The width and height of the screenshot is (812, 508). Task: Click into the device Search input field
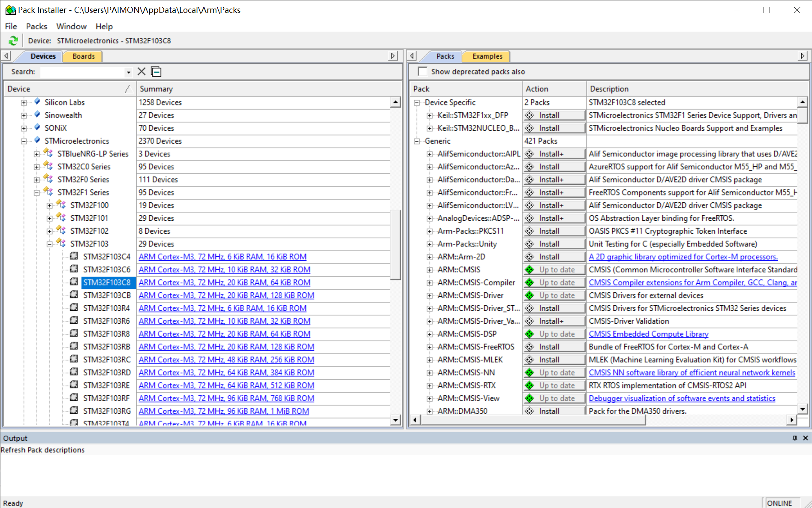[x=82, y=72]
